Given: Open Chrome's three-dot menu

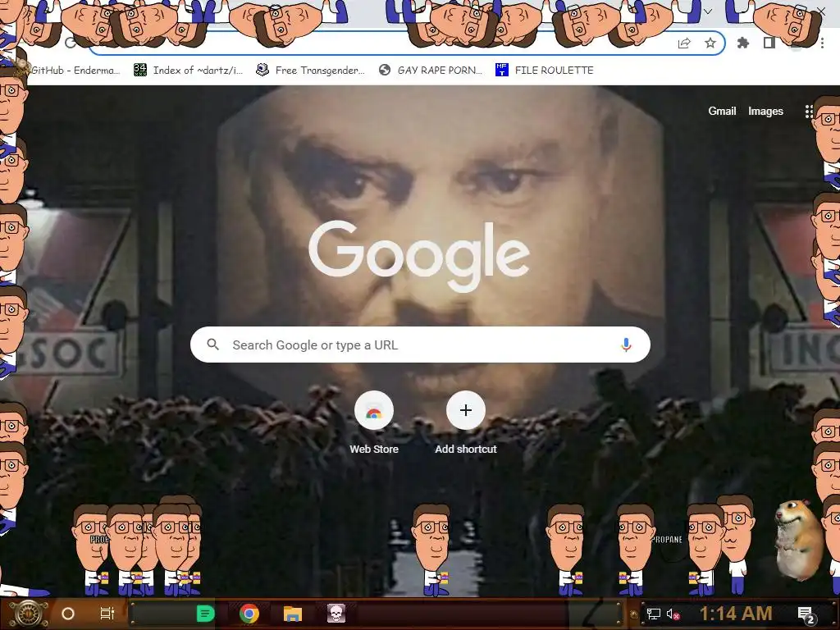Looking at the screenshot, I should 822,43.
